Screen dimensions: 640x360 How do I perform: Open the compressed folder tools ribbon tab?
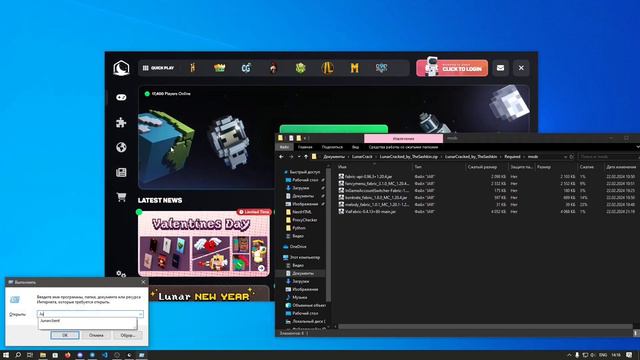(x=403, y=147)
